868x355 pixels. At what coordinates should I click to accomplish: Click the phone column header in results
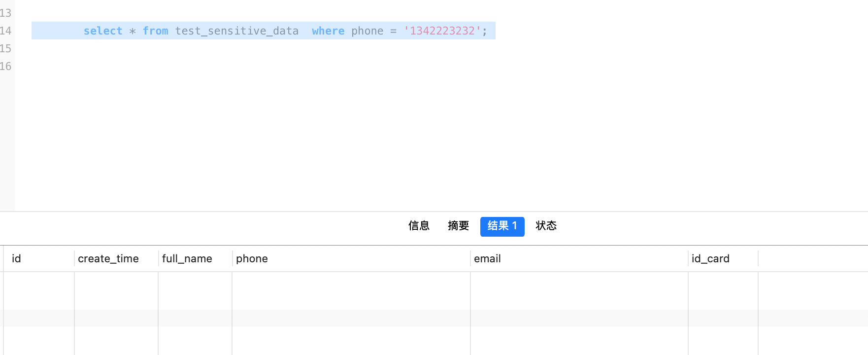click(x=252, y=259)
